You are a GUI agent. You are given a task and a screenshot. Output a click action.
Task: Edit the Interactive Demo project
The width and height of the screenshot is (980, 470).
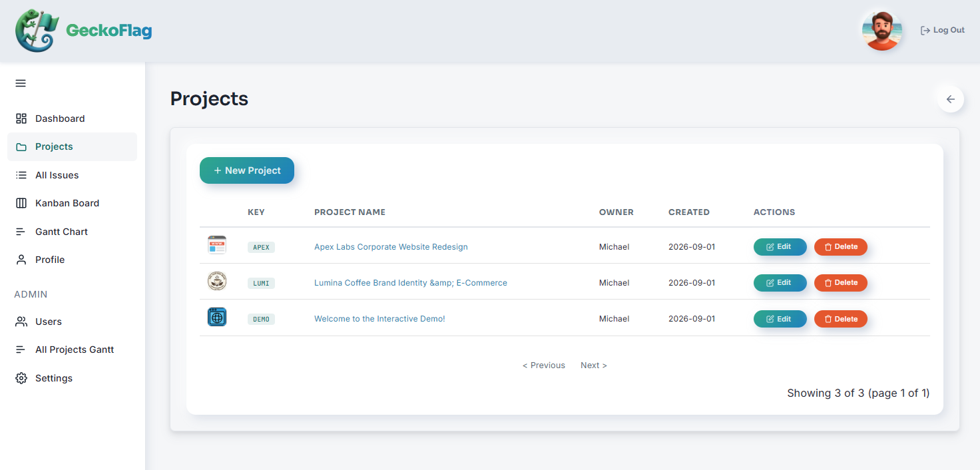[x=780, y=319]
